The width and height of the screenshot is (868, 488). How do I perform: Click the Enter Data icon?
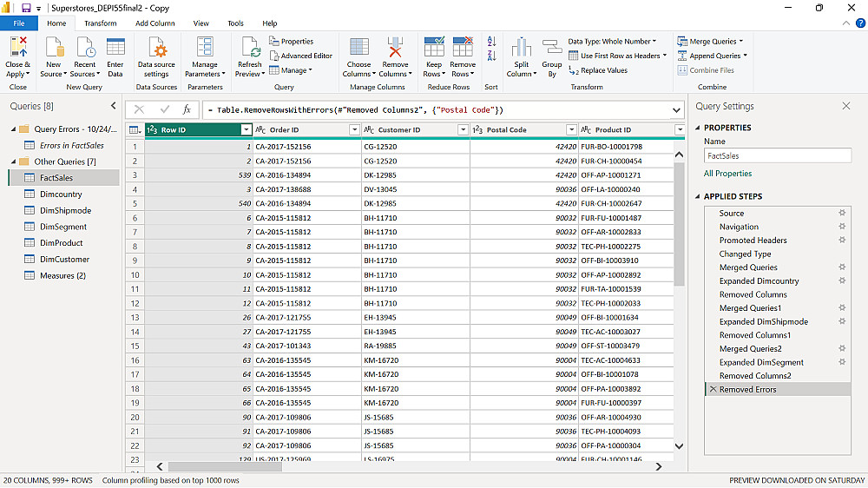point(115,48)
